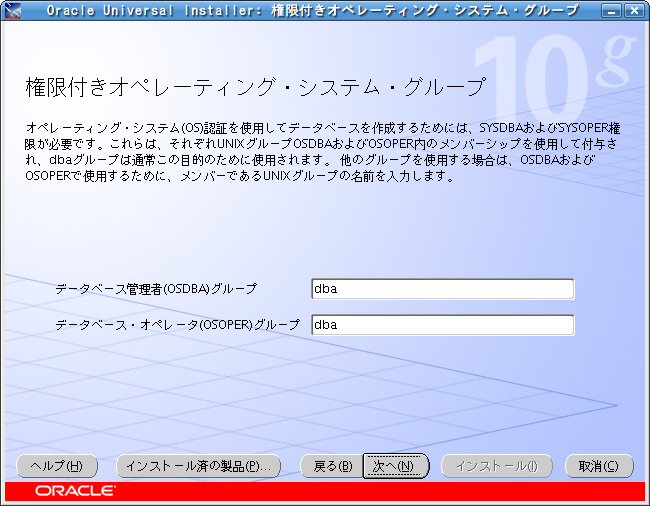Focus the OSOPER group input field
Image resolution: width=650 pixels, height=506 pixels.
pos(442,325)
